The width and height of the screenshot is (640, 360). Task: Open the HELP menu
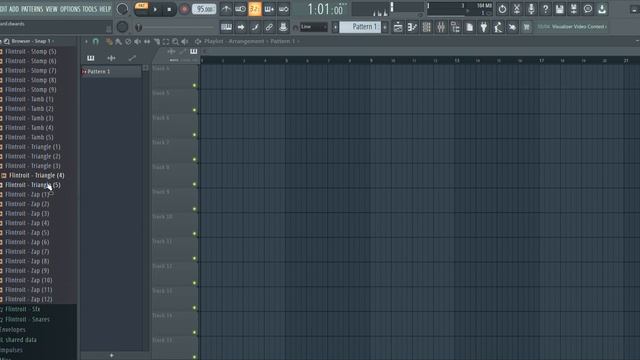click(x=105, y=9)
